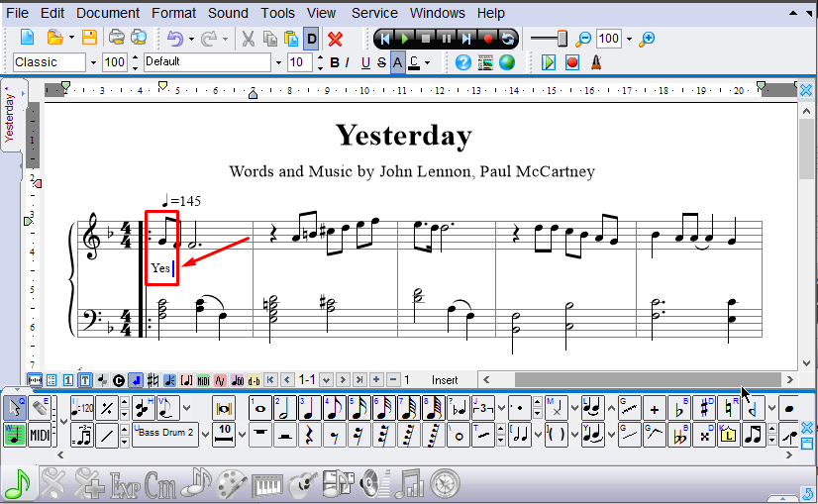This screenshot has width=818, height=504.
Task: Toggle the MIDI view button in status bar
Action: (x=203, y=380)
